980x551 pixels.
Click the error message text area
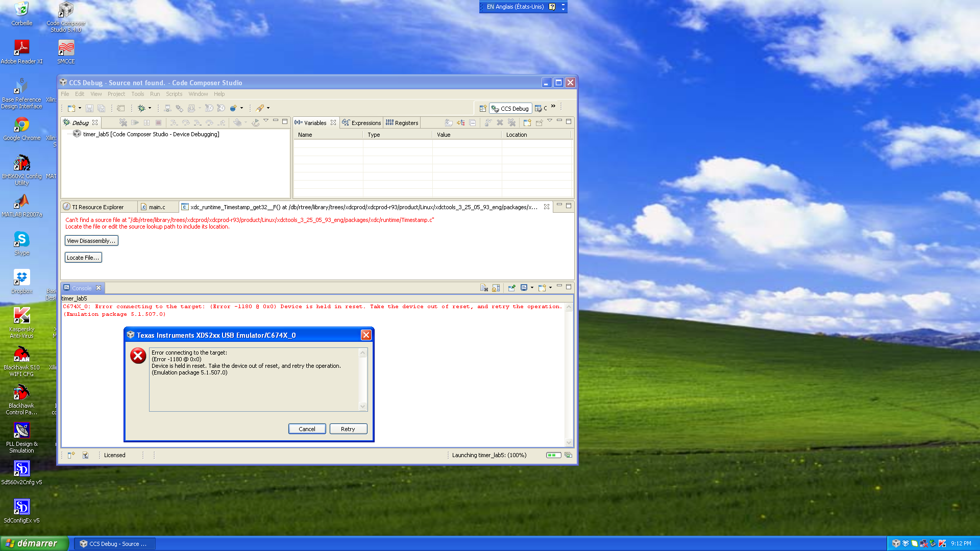point(254,380)
